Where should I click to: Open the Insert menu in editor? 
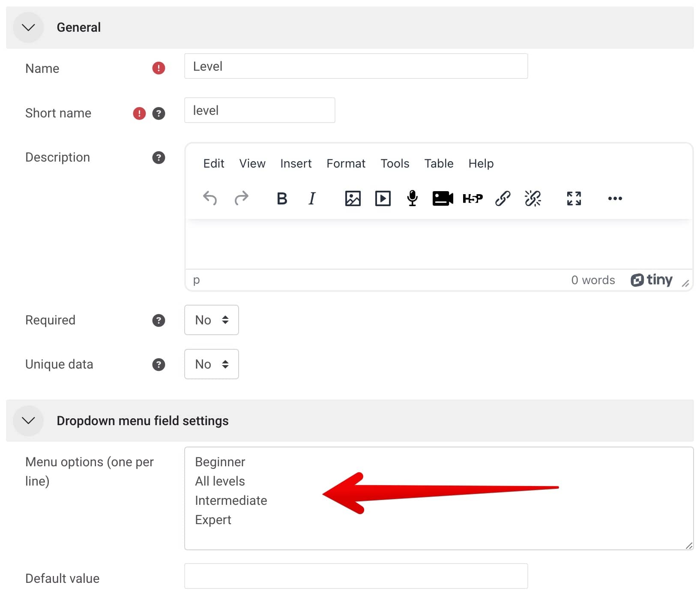point(296,164)
